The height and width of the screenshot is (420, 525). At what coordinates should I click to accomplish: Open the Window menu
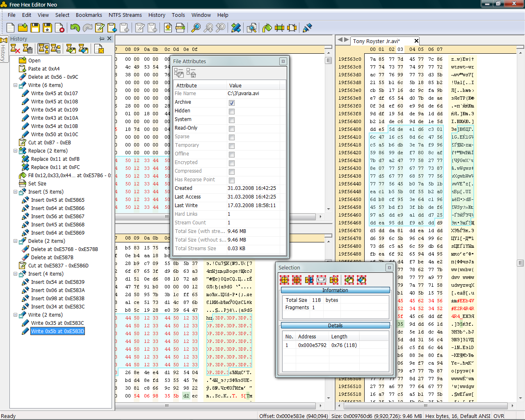coord(201,15)
